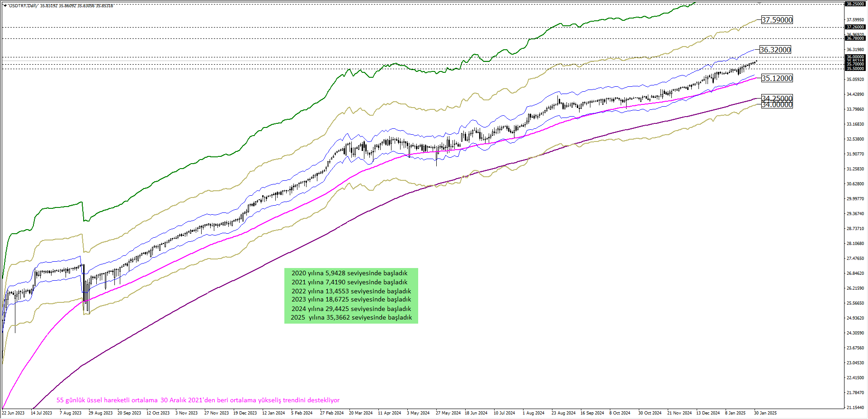Viewport: 868px width, 419px height.
Task: Click the 37.26000 horizontal line price tag
Action: click(855, 27)
